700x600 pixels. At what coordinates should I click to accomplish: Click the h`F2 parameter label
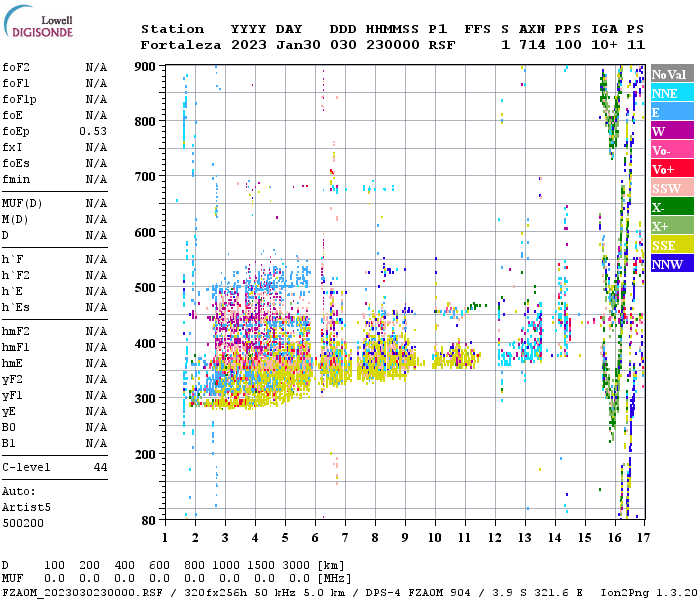tap(16, 275)
